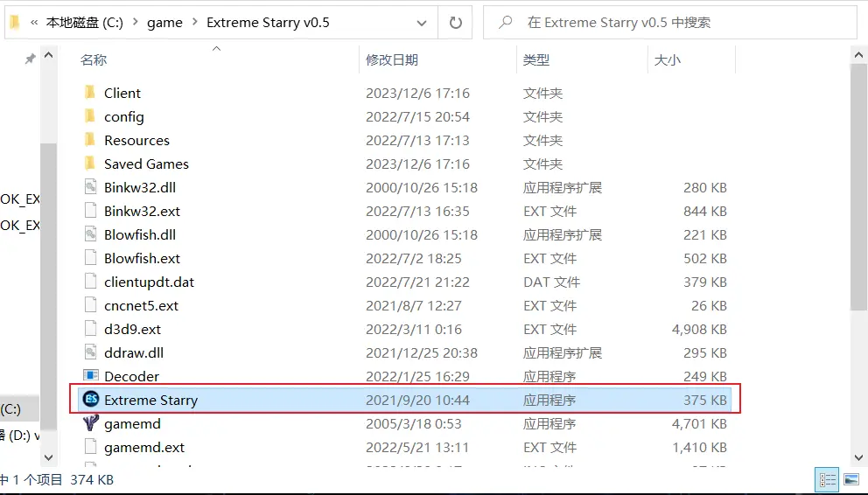Sort files by 大小 column header

tap(668, 59)
